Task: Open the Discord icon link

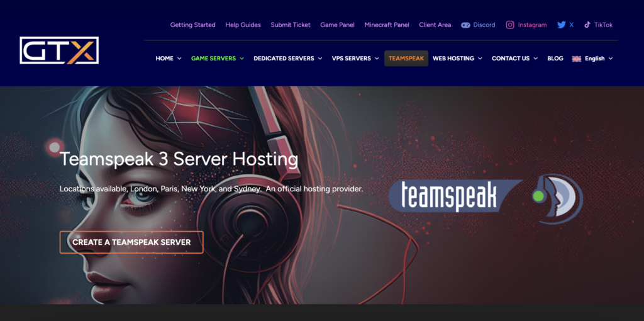Action: tap(465, 25)
